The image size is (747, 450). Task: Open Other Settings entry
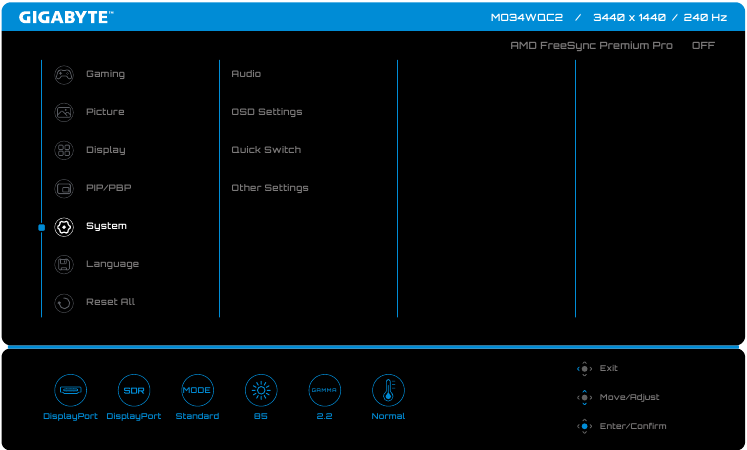[x=270, y=188]
